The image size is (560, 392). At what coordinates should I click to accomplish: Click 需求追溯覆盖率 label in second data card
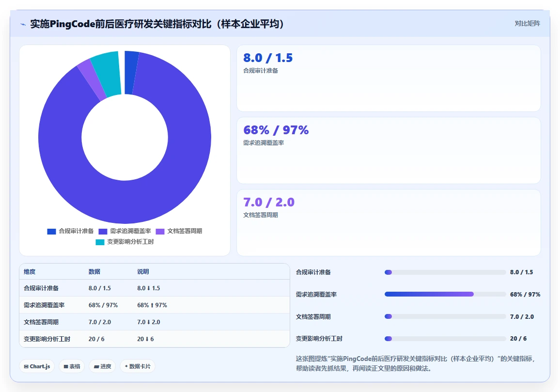click(264, 143)
